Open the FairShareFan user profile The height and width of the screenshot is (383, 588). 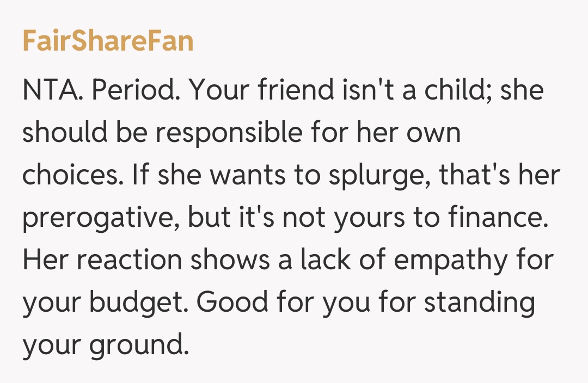pyautogui.click(x=108, y=41)
